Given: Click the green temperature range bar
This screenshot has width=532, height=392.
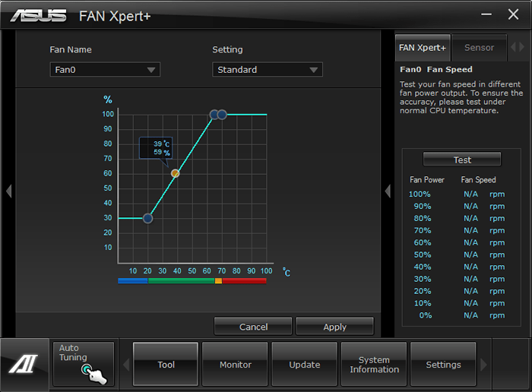Looking at the screenshot, I should pyautogui.click(x=181, y=280).
